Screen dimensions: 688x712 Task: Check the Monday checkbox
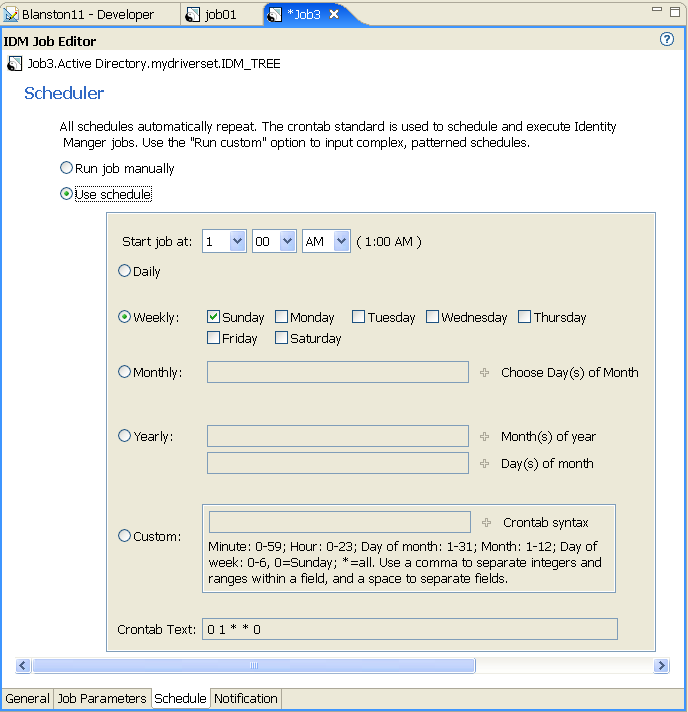point(282,316)
